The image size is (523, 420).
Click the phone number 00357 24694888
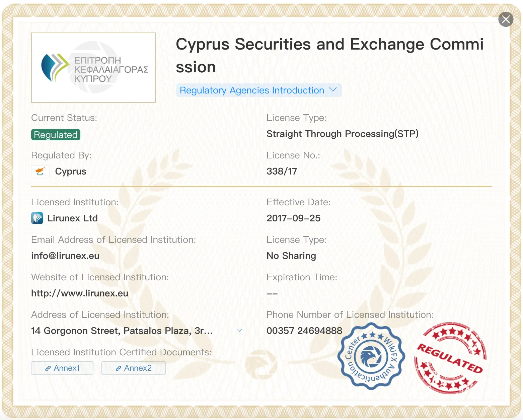304,331
